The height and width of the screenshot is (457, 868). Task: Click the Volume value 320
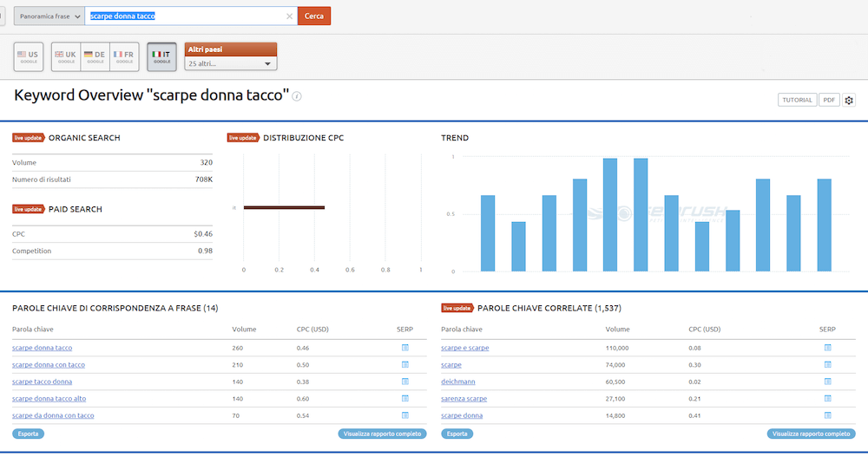206,163
